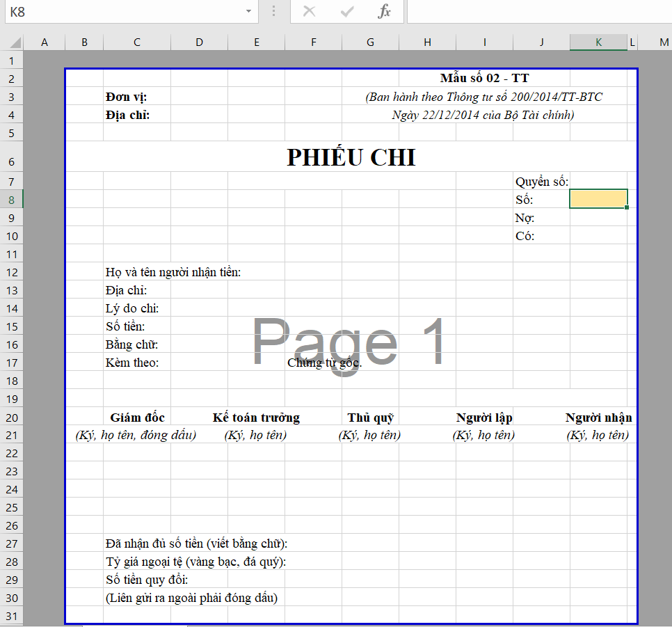Select the highlighted yellow cell next to Số:
Image resolution: width=672 pixels, height=627 pixels.
(x=598, y=198)
